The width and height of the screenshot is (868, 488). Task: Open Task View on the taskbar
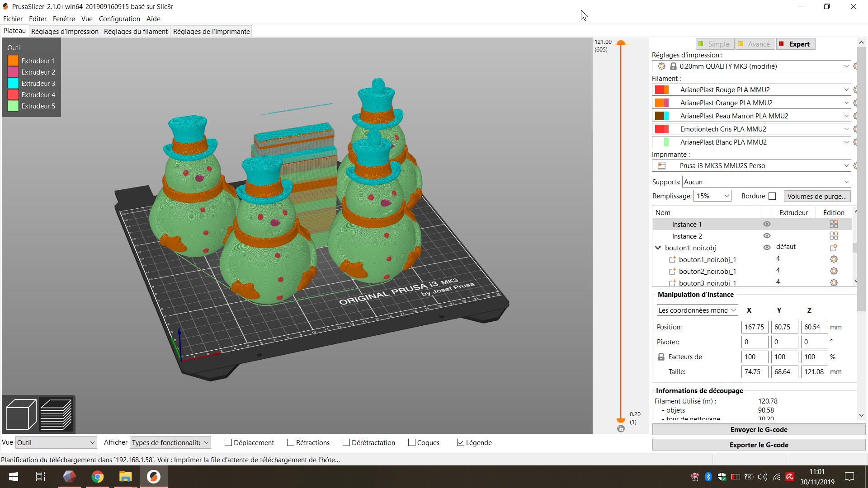tap(41, 477)
